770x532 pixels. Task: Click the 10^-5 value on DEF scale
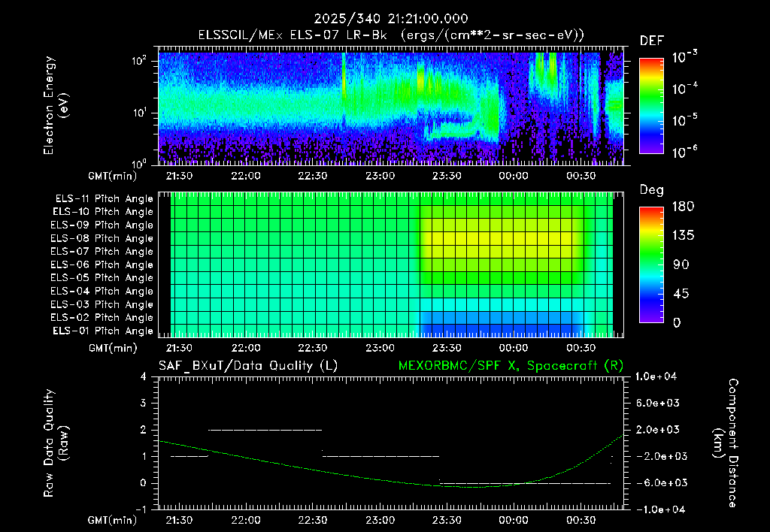tap(684, 119)
